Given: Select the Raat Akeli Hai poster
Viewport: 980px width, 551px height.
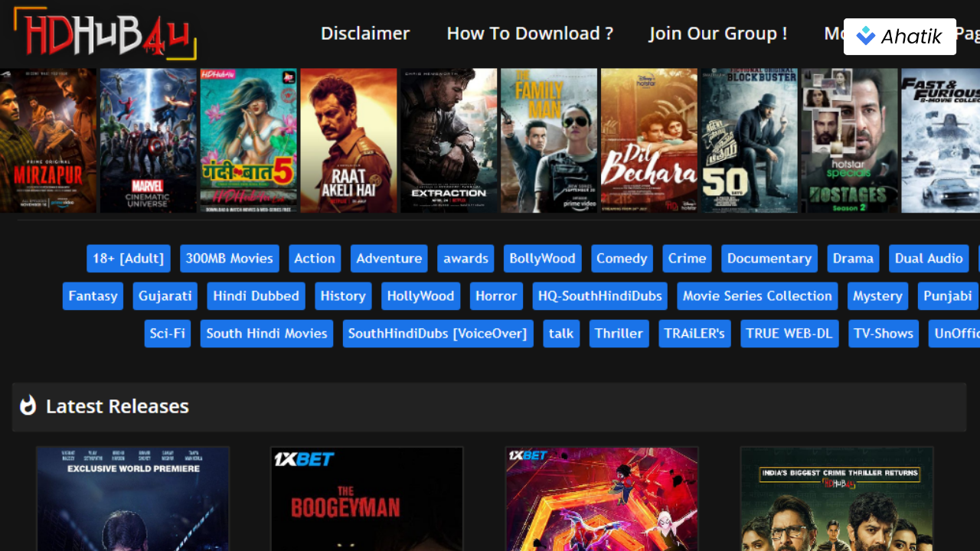Looking at the screenshot, I should click(x=349, y=141).
